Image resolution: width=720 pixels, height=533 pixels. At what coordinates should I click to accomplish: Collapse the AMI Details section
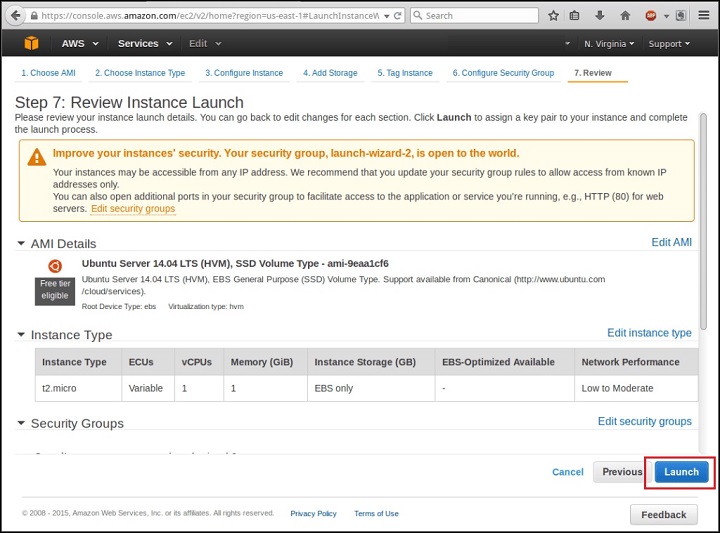tap(21, 243)
